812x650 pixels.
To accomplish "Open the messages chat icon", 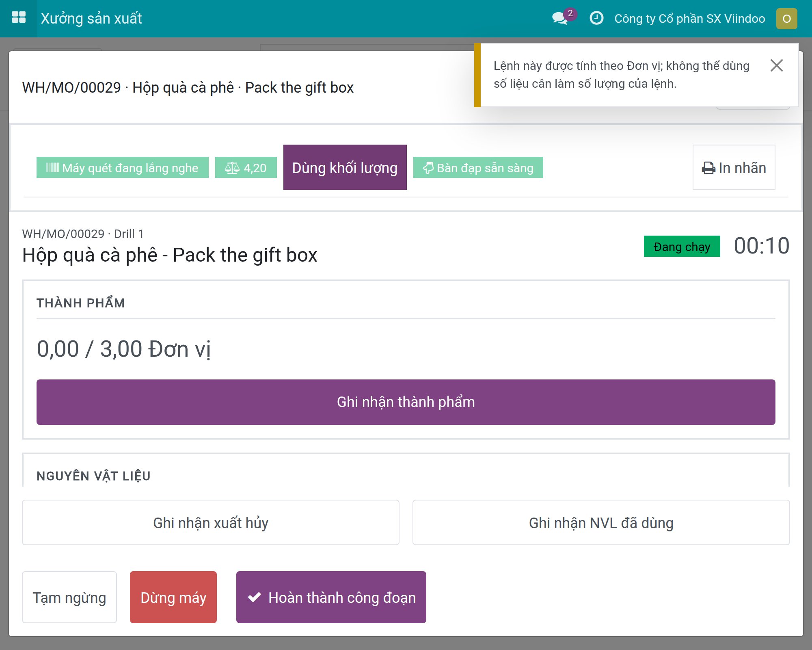I will 560,18.
